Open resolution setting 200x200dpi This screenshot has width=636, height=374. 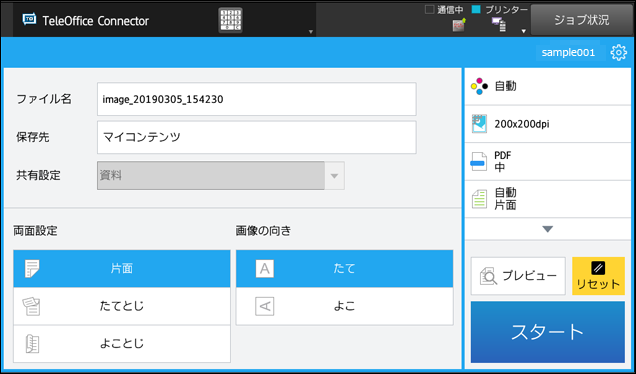point(548,124)
